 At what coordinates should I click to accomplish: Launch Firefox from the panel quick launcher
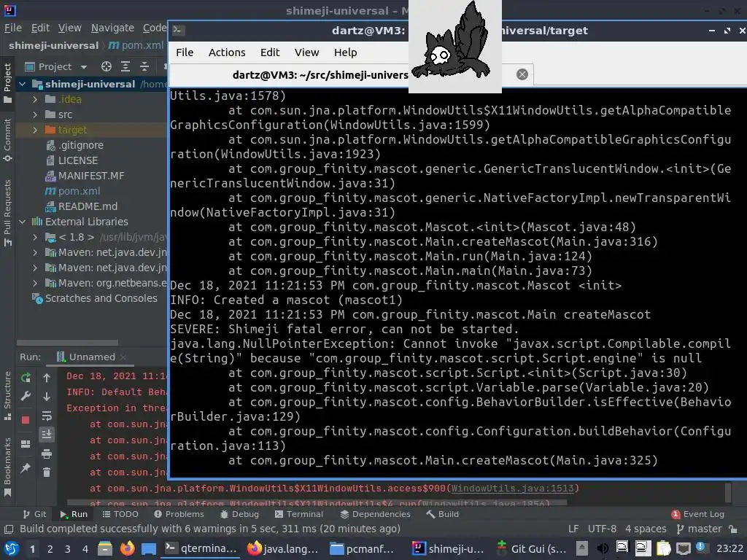click(x=127, y=548)
